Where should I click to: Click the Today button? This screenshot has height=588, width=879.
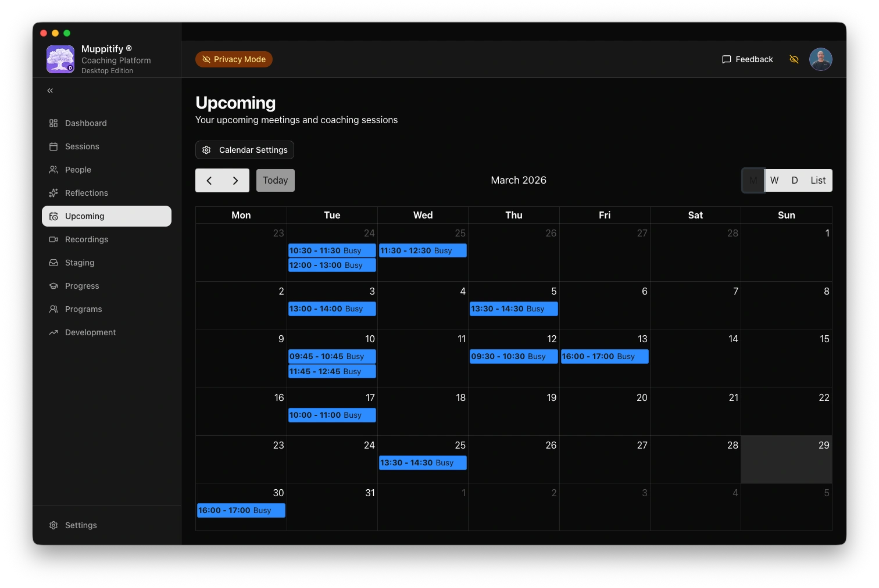click(275, 181)
